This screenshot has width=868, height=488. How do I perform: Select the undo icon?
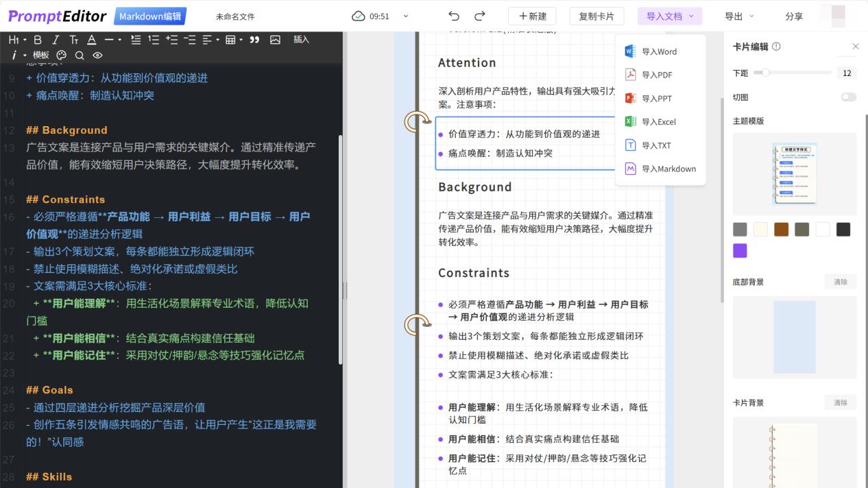tap(453, 15)
